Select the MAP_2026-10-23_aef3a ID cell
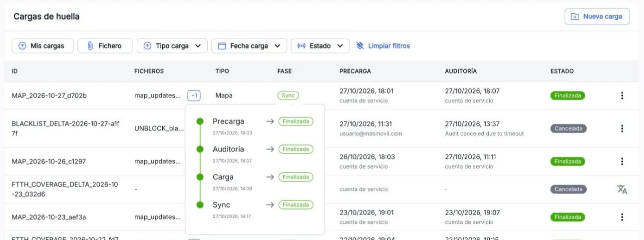 [49, 217]
